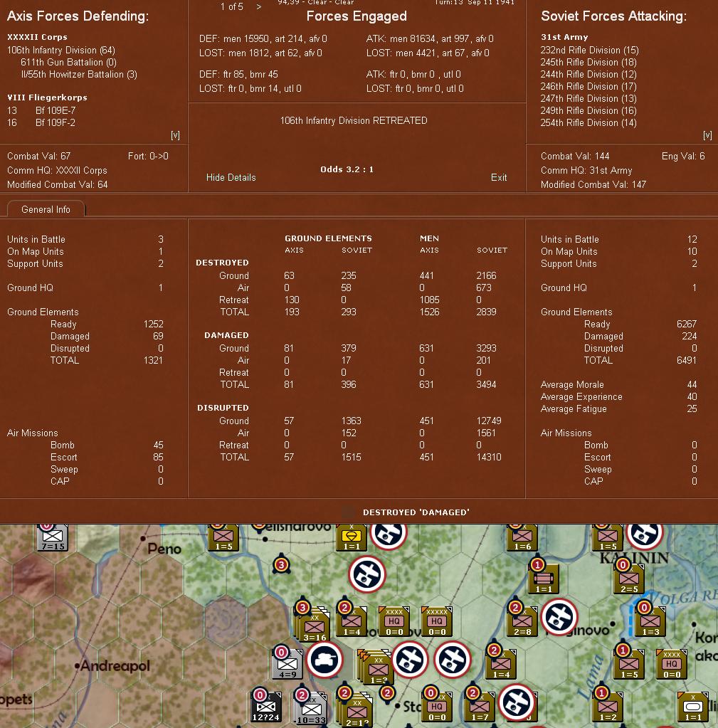Screen dimensions: 718x728
Task: Click the 249th Rifle Division (16) entry
Action: click(588, 110)
